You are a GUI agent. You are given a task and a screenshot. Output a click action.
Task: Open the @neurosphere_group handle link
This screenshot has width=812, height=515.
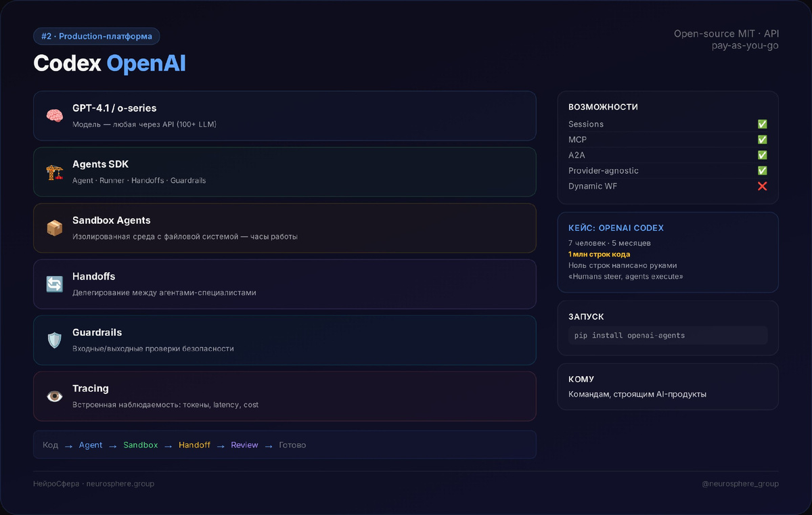[x=740, y=484]
